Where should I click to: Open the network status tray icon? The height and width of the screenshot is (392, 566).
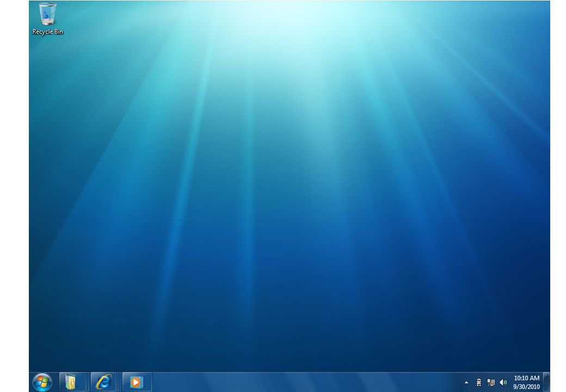(491, 382)
